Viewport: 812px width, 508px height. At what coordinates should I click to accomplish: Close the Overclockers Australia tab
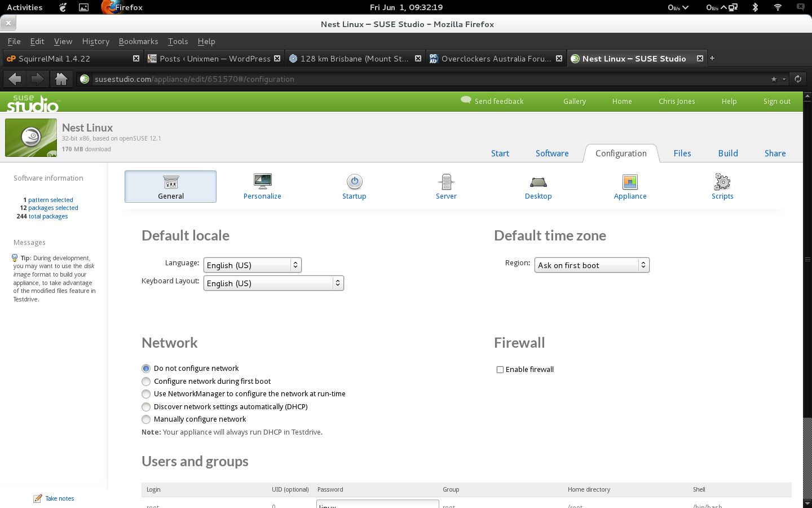[x=559, y=58]
